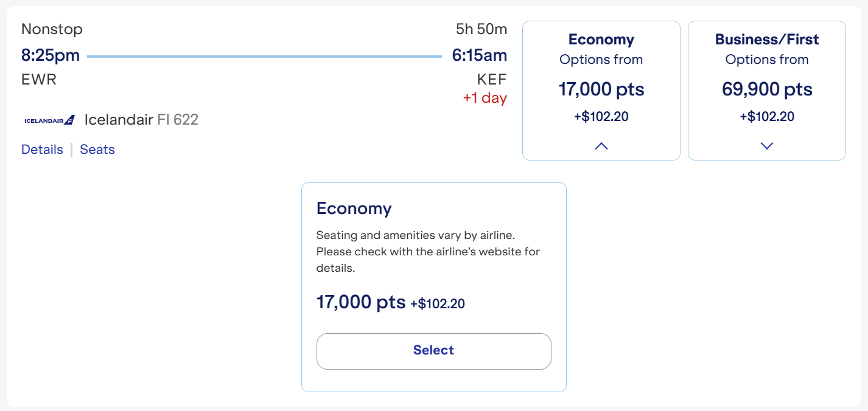Click the FI 622 flight number
The height and width of the screenshot is (411, 868).
coord(180,119)
